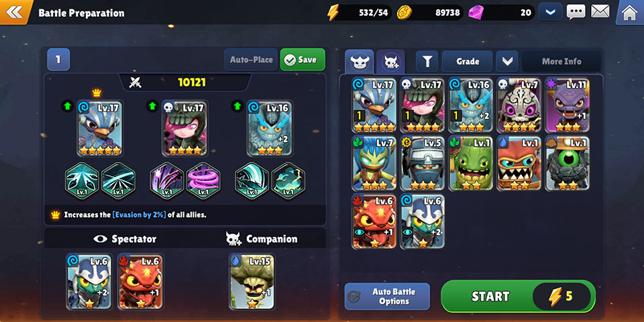This screenshot has height=322, width=644.
Task: Select the Lv.1 green cactus monster card
Action: (x=471, y=164)
